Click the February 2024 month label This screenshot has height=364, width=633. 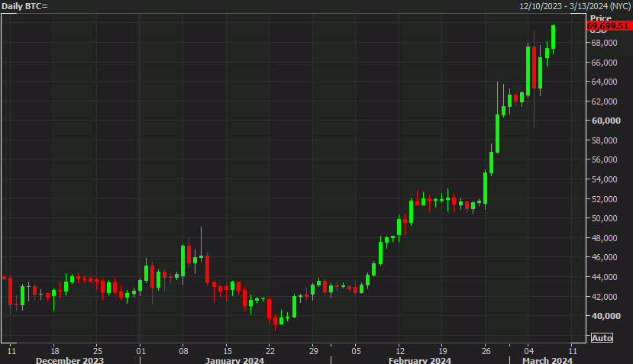420,360
